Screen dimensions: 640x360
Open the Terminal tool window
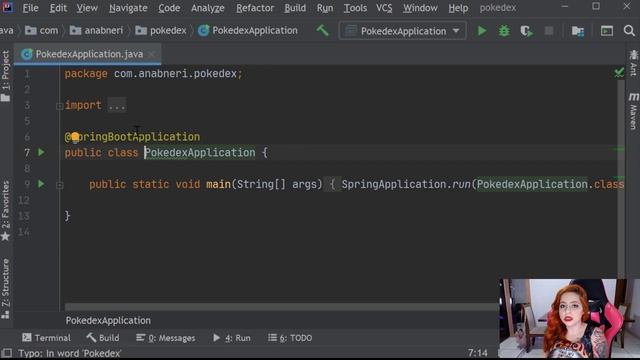click(x=47, y=338)
